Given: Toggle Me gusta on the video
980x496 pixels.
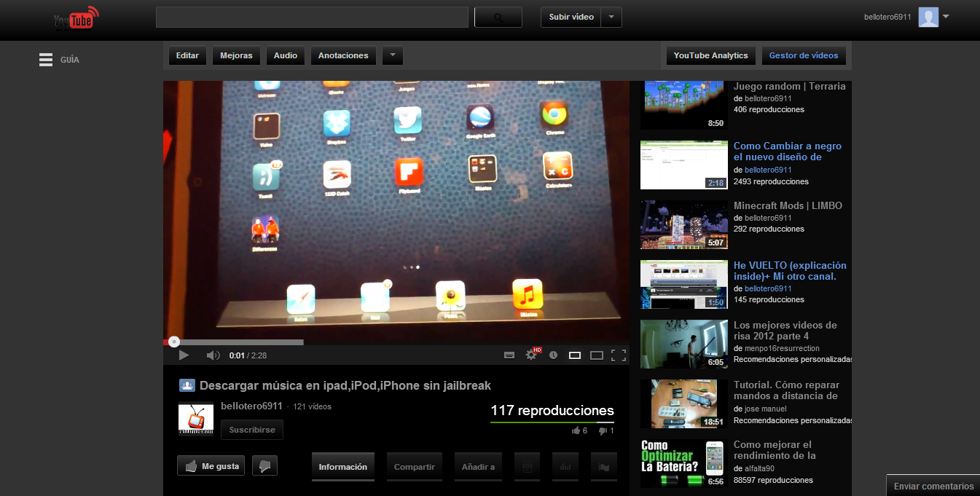Looking at the screenshot, I should pos(210,465).
